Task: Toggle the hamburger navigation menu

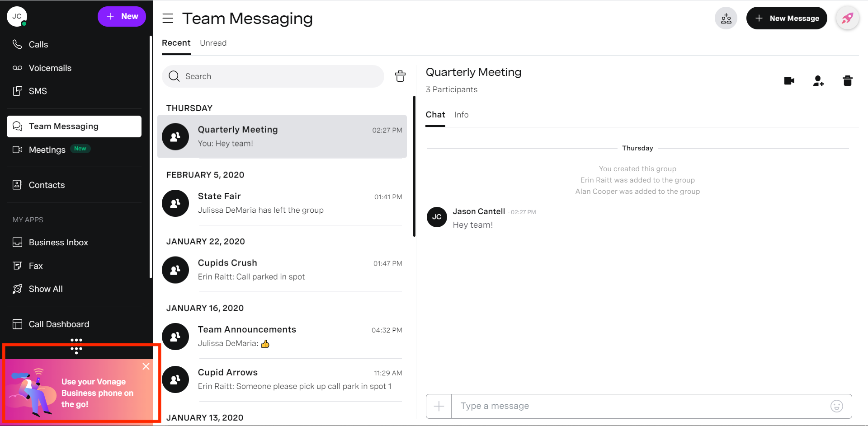Action: pyautogui.click(x=168, y=19)
